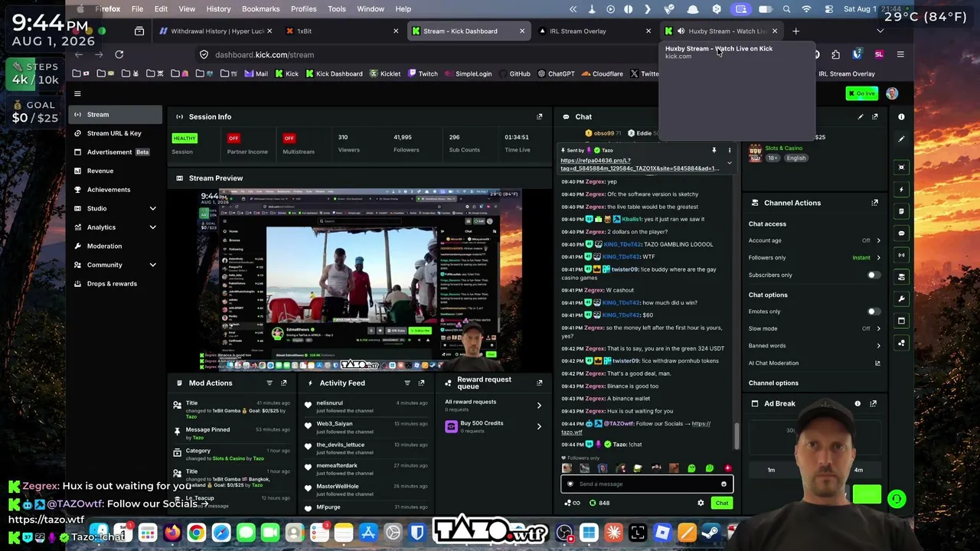The height and width of the screenshot is (551, 980).
Task: Open the pinned refpa04636 link
Action: (x=639, y=165)
